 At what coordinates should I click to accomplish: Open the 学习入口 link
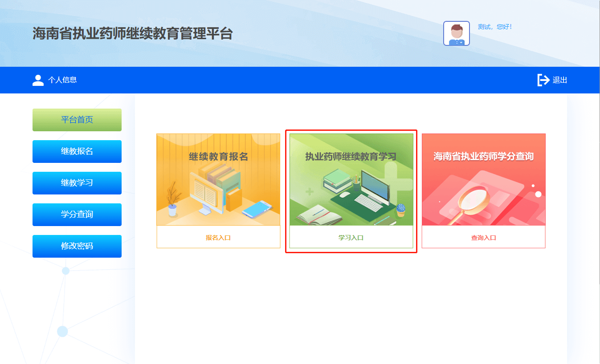[x=351, y=238]
